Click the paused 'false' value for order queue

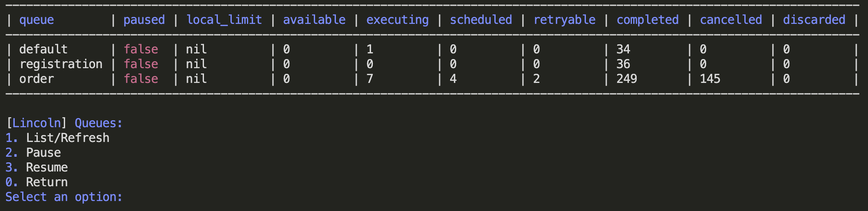[141, 79]
